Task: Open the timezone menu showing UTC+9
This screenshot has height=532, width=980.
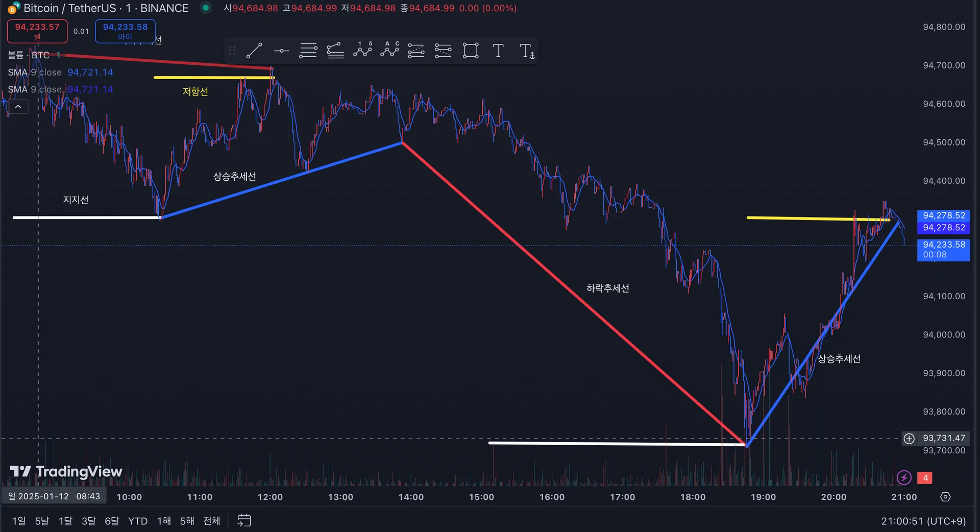Action: [923, 521]
